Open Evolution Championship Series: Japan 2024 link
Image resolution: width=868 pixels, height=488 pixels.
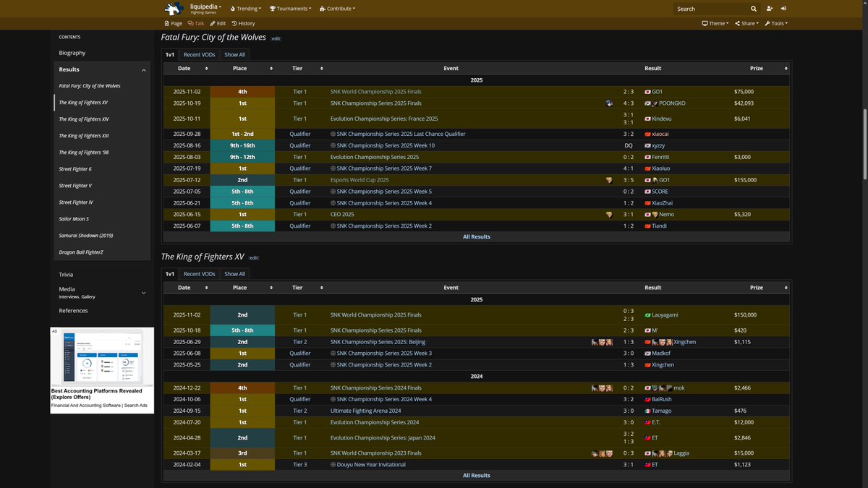[382, 438]
